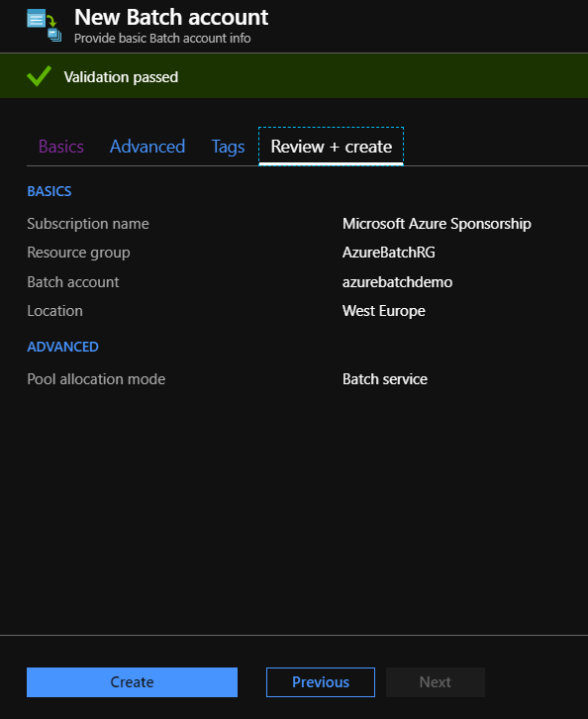
Task: Click the 'New Batch account' title
Action: click(x=171, y=18)
